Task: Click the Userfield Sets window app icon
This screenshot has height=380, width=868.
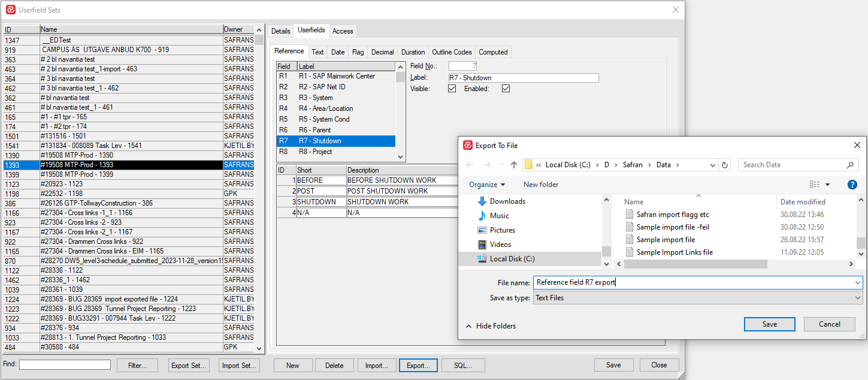Action: [x=10, y=10]
